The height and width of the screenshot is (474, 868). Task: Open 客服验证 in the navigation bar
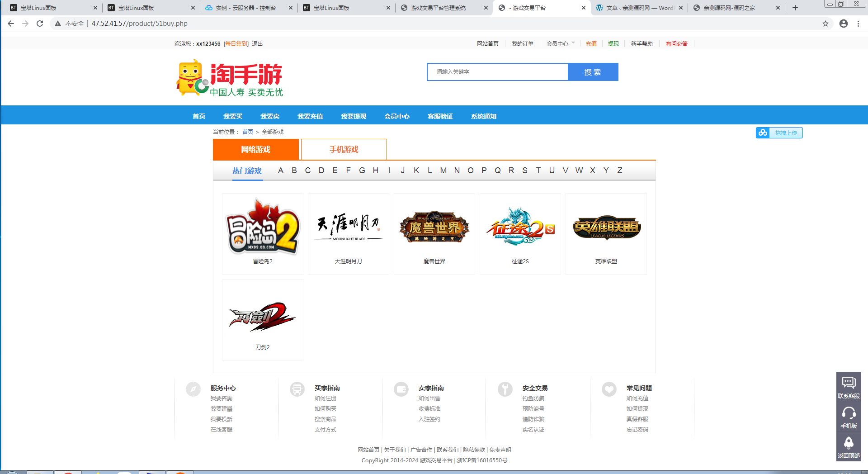(440, 116)
